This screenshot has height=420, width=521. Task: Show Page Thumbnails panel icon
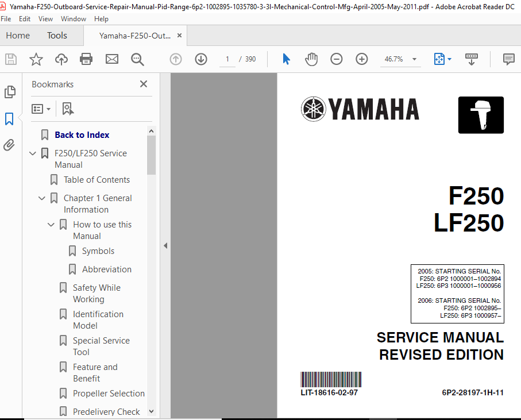point(10,92)
